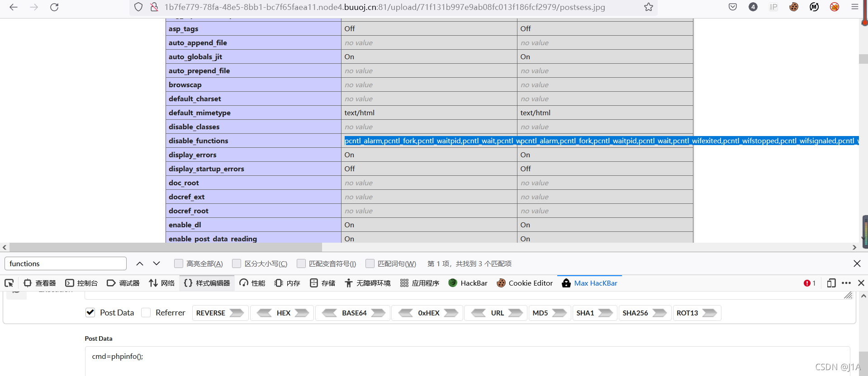Click the browser URL address bar

pyautogui.click(x=384, y=7)
